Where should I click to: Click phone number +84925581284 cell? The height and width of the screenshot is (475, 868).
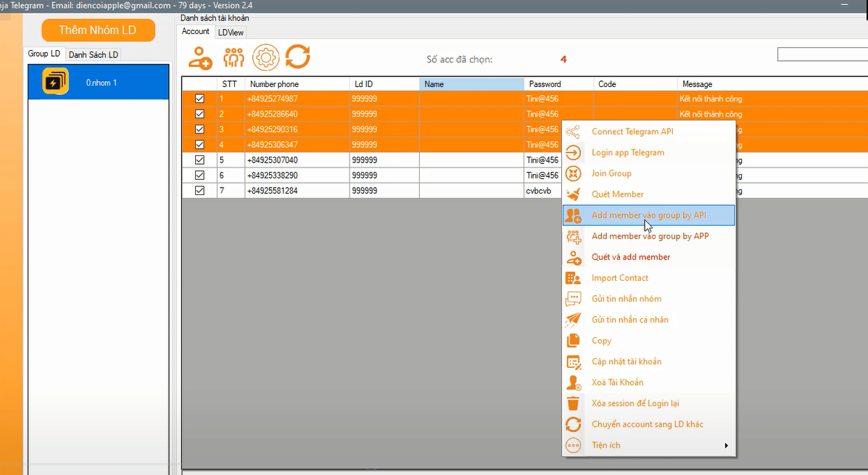click(297, 191)
